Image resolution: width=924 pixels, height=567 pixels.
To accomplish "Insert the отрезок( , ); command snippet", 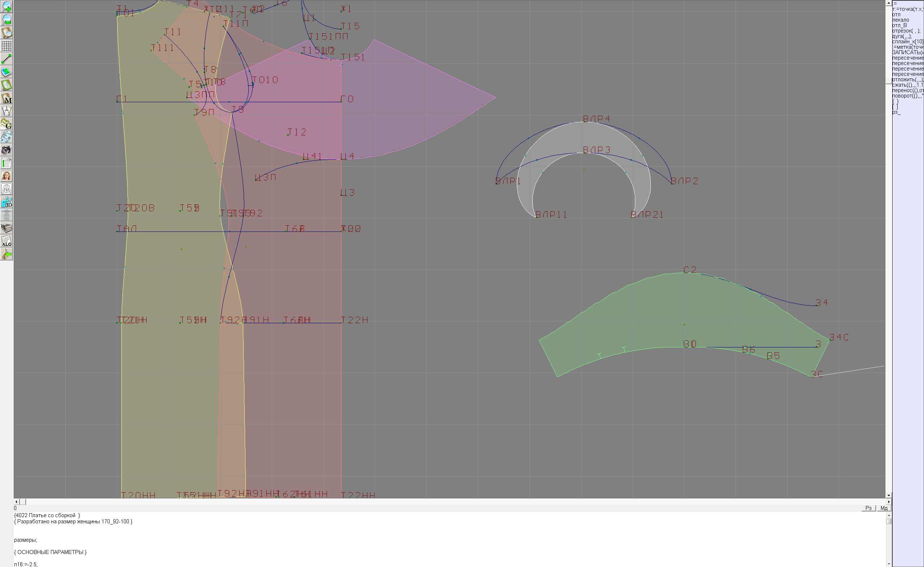I will pyautogui.click(x=906, y=31).
